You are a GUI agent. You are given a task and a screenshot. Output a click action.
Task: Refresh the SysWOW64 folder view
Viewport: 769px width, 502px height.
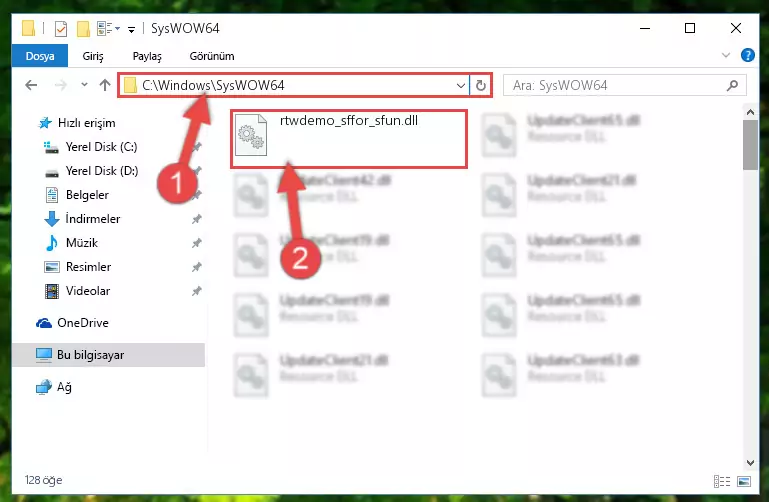(481, 86)
